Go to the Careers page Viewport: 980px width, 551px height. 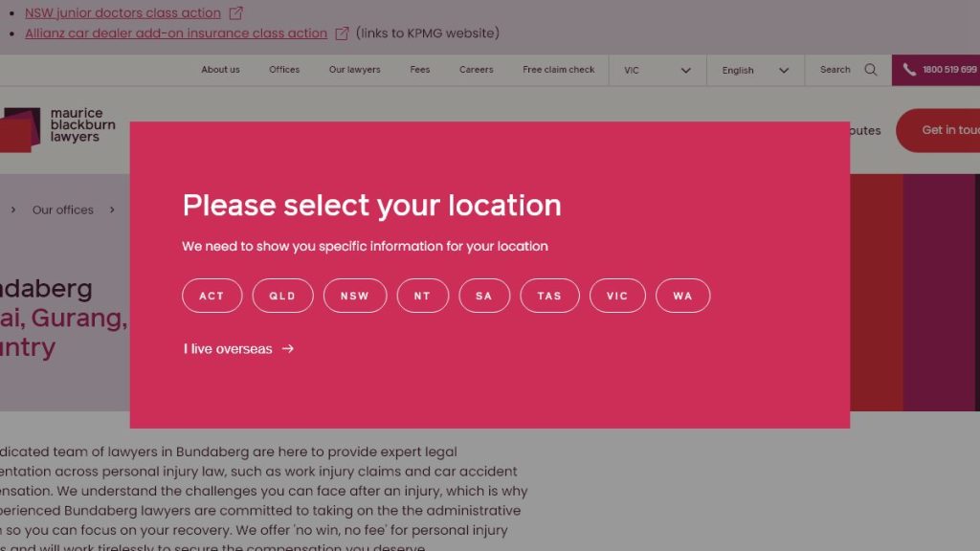pyautogui.click(x=477, y=69)
